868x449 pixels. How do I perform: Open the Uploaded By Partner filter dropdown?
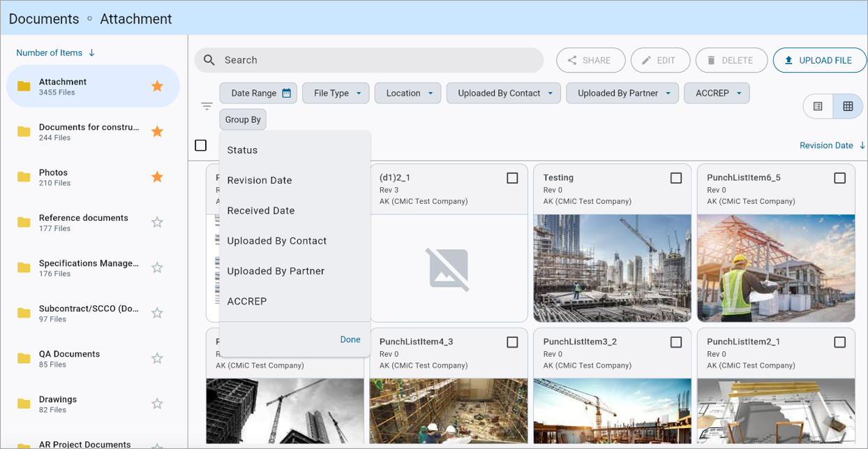(x=622, y=93)
